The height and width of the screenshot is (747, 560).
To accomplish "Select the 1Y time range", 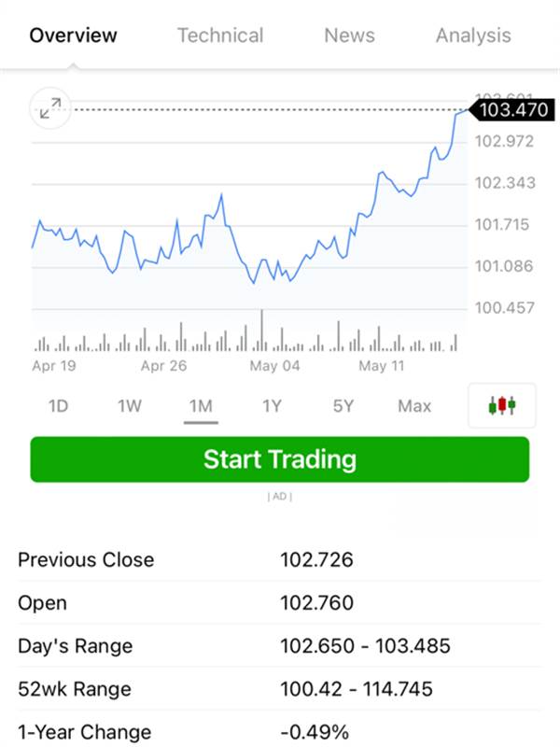I will point(272,406).
